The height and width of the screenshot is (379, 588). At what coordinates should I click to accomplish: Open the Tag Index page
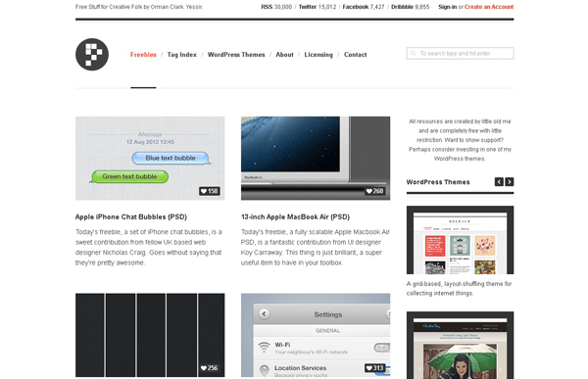tap(182, 55)
